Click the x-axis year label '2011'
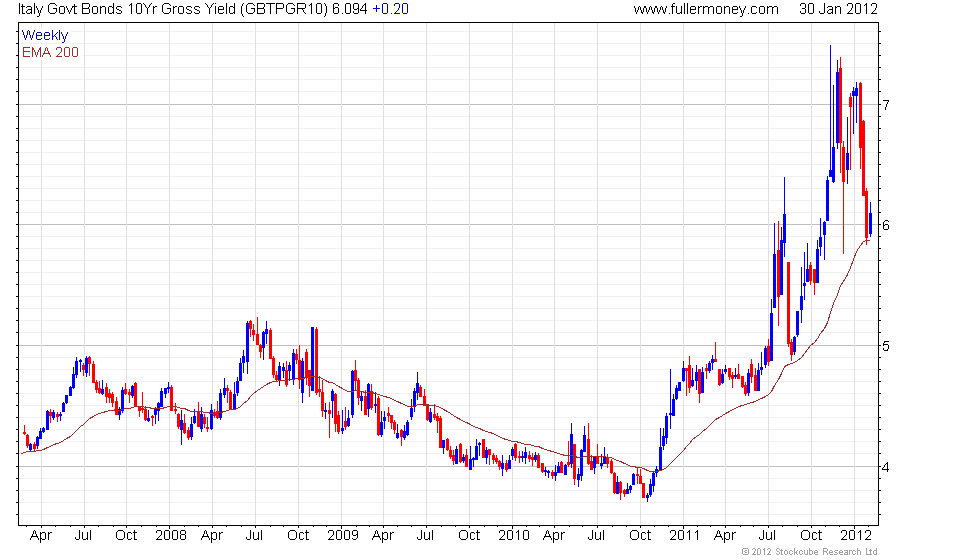The image size is (960, 560). point(684,535)
